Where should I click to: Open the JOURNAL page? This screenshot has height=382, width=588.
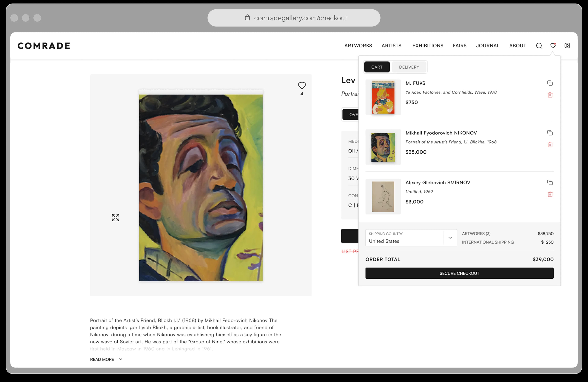click(488, 46)
